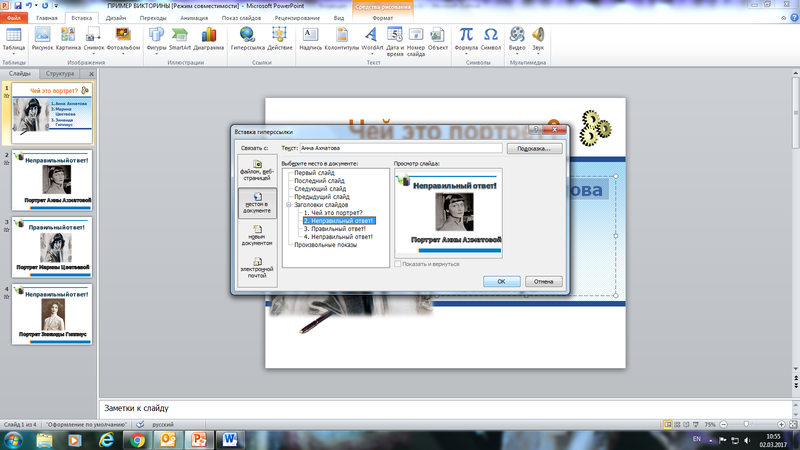
Task: Open the Фотоальбом tool
Action: point(123,39)
